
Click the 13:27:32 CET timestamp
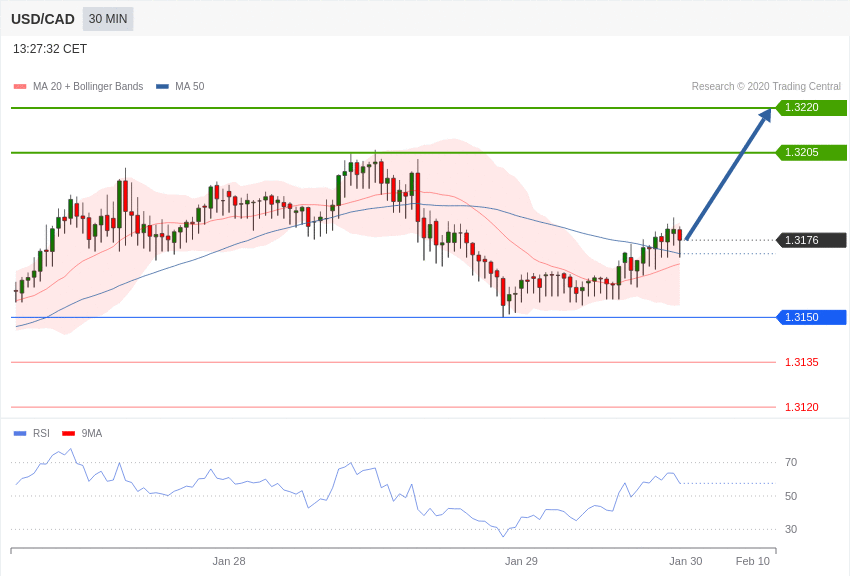pos(50,49)
